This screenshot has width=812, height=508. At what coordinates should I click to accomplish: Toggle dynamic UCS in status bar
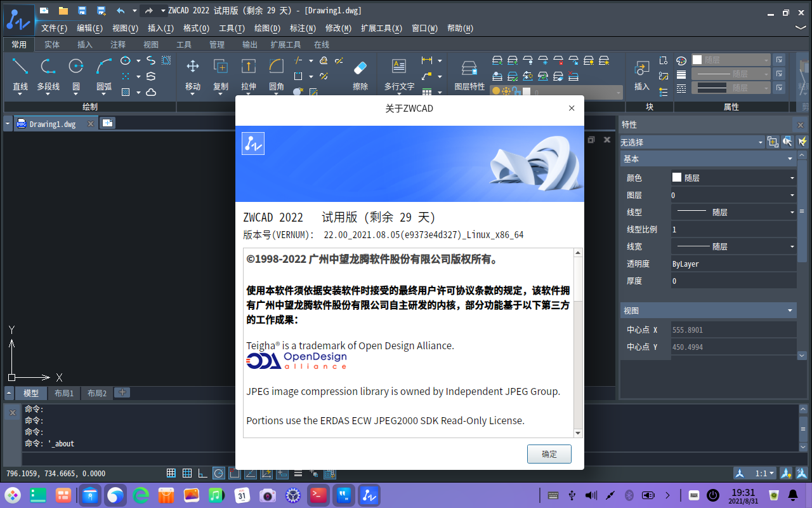tap(266, 473)
